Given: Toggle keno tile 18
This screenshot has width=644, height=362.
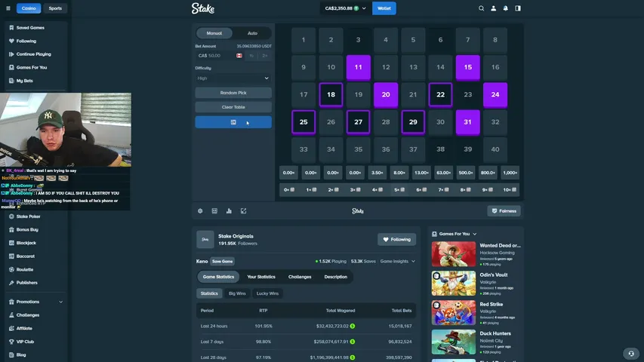Looking at the screenshot, I should click(x=331, y=95).
